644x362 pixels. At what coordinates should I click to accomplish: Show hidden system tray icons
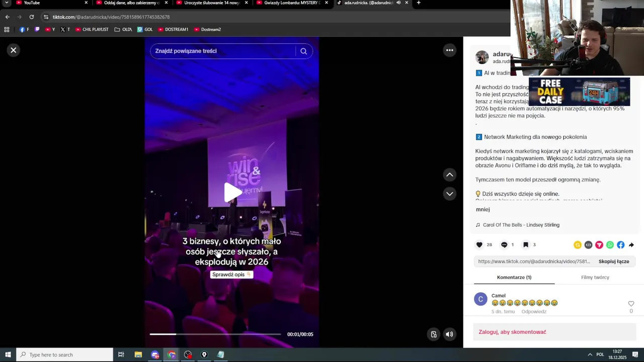point(590,355)
